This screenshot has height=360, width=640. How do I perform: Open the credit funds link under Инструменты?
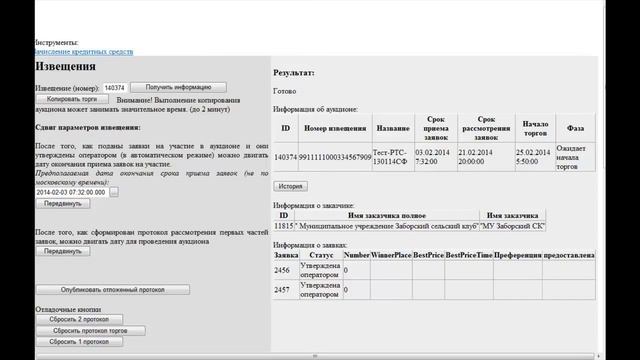click(x=84, y=52)
